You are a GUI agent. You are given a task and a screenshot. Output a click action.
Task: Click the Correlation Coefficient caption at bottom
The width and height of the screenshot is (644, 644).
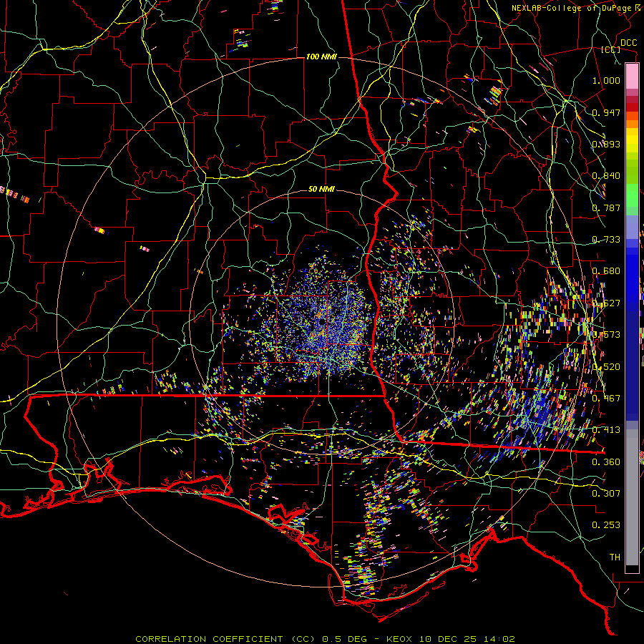[x=325, y=639]
